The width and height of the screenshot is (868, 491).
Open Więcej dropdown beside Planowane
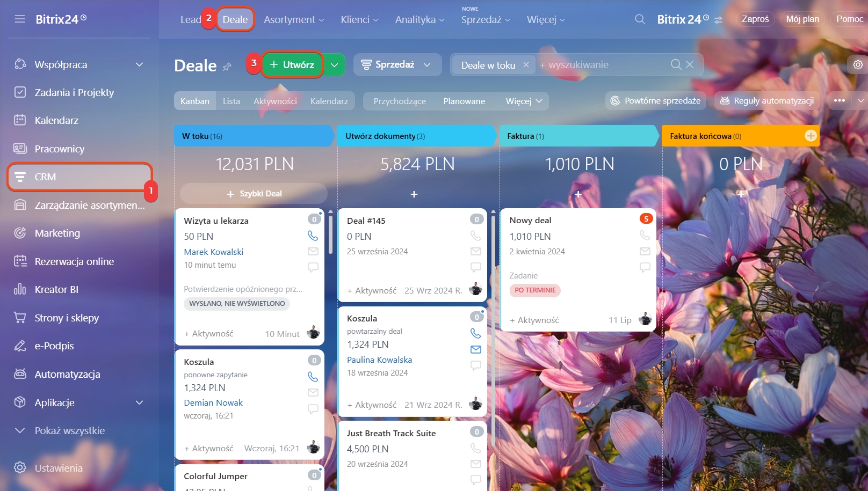(524, 101)
